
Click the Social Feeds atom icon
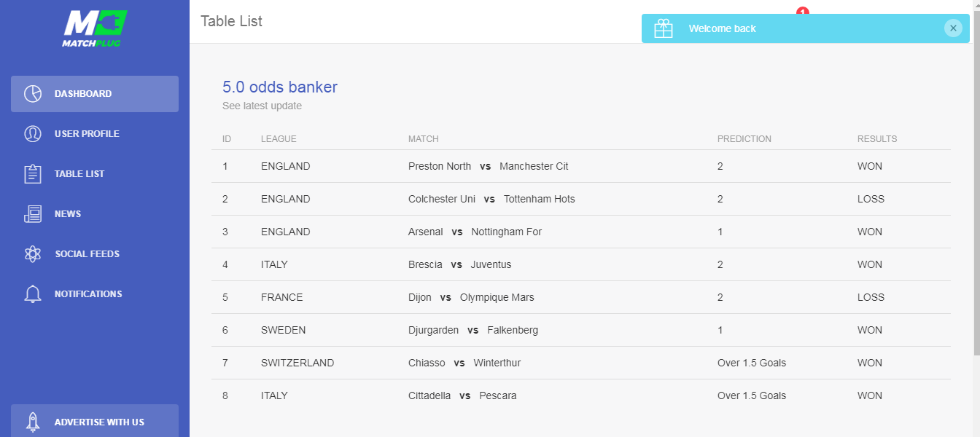[33, 254]
